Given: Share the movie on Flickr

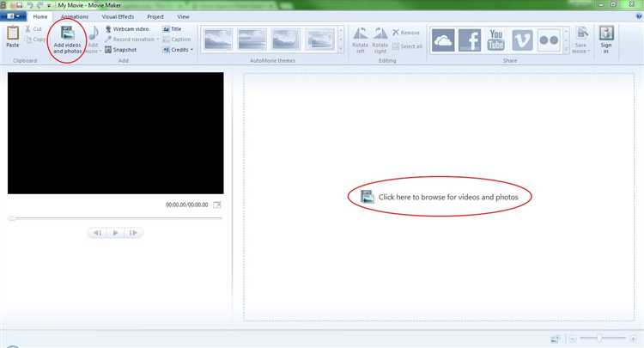Looking at the screenshot, I should tap(549, 40).
